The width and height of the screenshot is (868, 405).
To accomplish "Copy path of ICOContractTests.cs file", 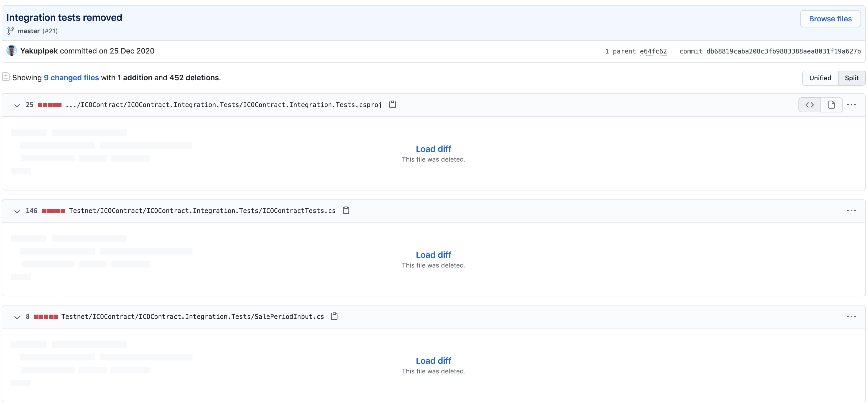I will coord(346,211).
